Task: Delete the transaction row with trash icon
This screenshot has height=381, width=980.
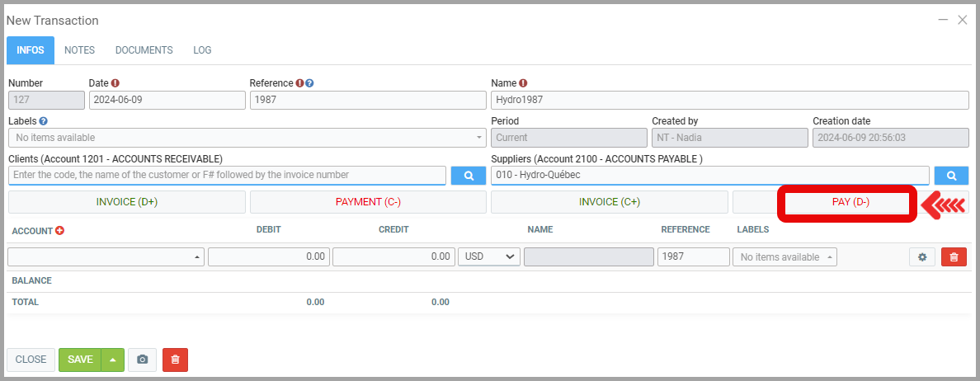Action: pyautogui.click(x=954, y=257)
